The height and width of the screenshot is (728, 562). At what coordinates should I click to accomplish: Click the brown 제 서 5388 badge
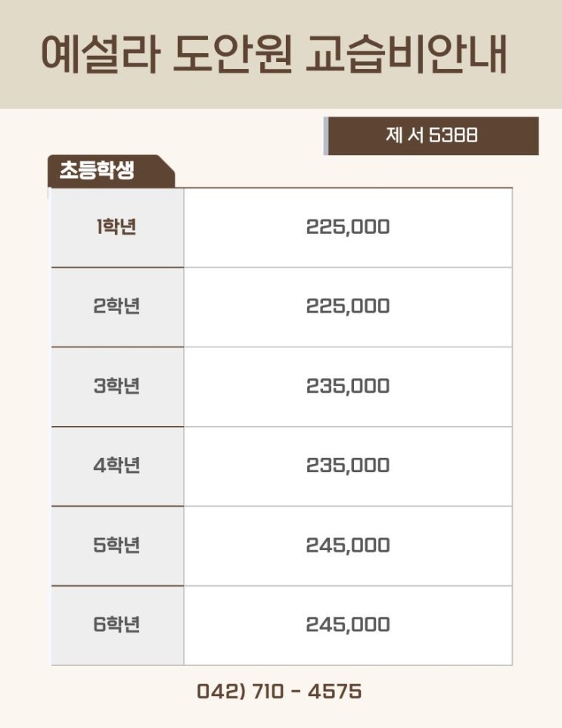(x=432, y=136)
